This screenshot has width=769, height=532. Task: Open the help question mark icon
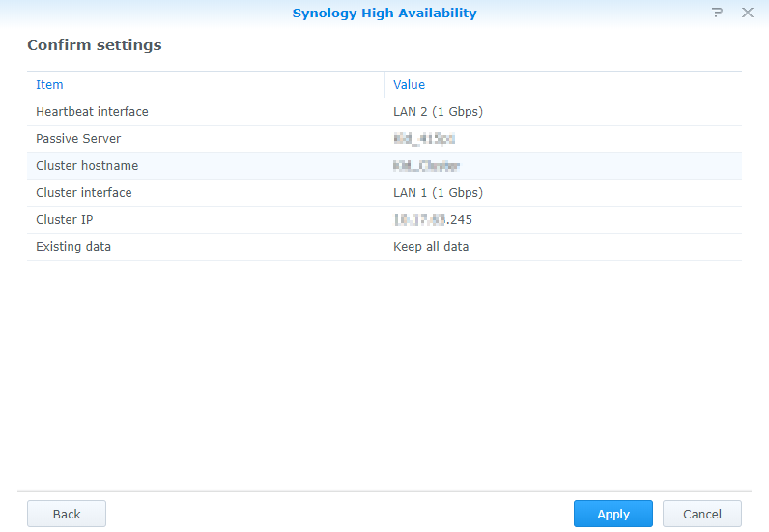pos(717,13)
